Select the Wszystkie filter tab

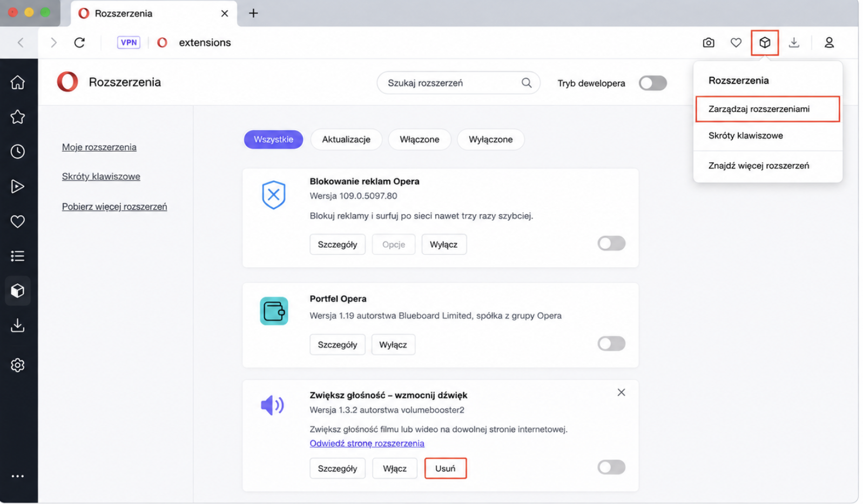click(273, 139)
